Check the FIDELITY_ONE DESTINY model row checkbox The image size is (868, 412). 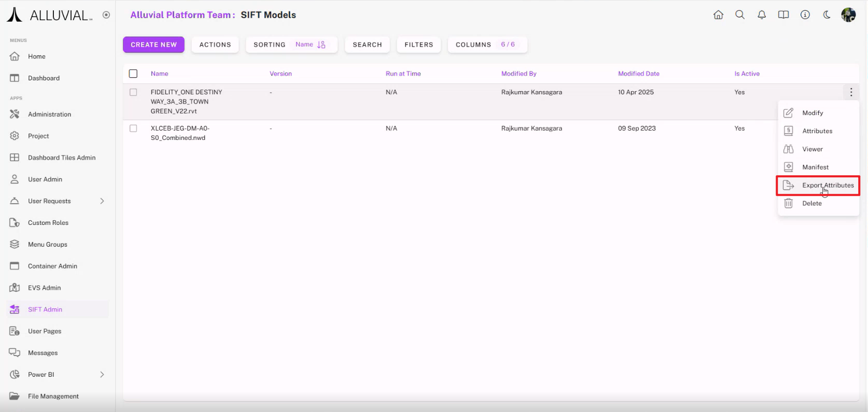pos(133,92)
